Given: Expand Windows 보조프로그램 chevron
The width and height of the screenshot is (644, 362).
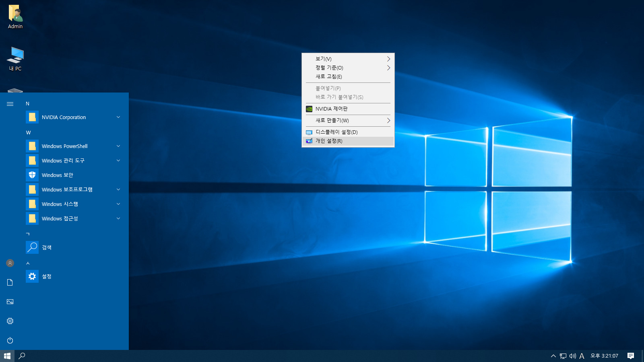Looking at the screenshot, I should coord(118,189).
